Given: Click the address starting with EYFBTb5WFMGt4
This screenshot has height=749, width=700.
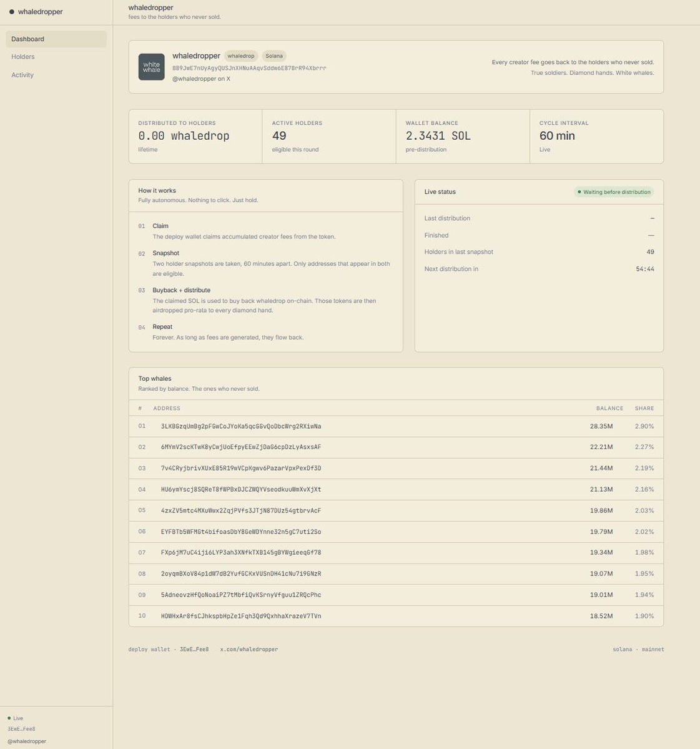Looking at the screenshot, I should (x=241, y=532).
